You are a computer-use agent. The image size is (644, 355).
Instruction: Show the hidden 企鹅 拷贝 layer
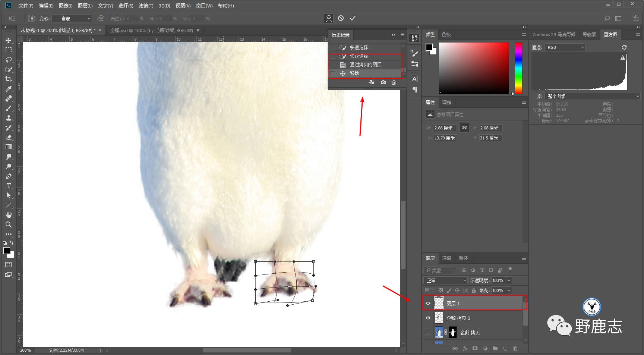click(x=428, y=333)
